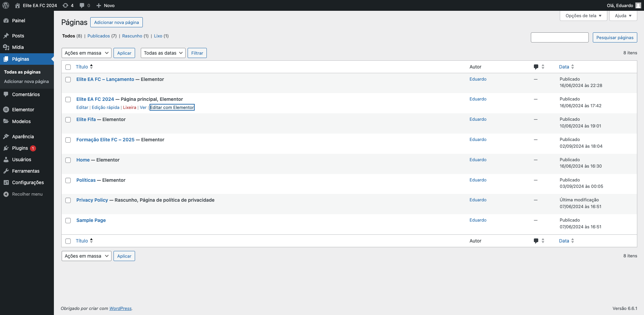Image resolution: width=644 pixels, height=315 pixels.
Task: Open the bottom Ações em massa dropdown
Action: 87,256
